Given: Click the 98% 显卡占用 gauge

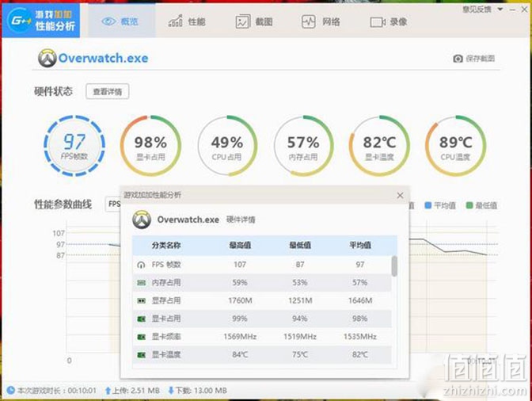Looking at the screenshot, I should coord(150,146).
